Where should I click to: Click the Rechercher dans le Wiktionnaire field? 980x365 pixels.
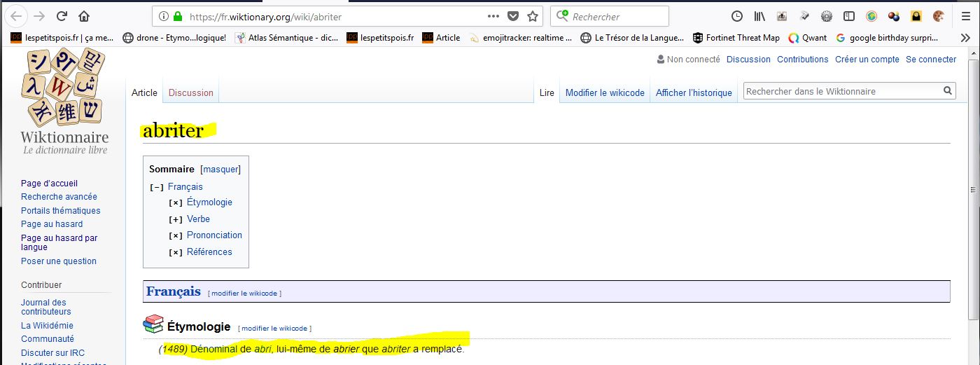click(840, 91)
